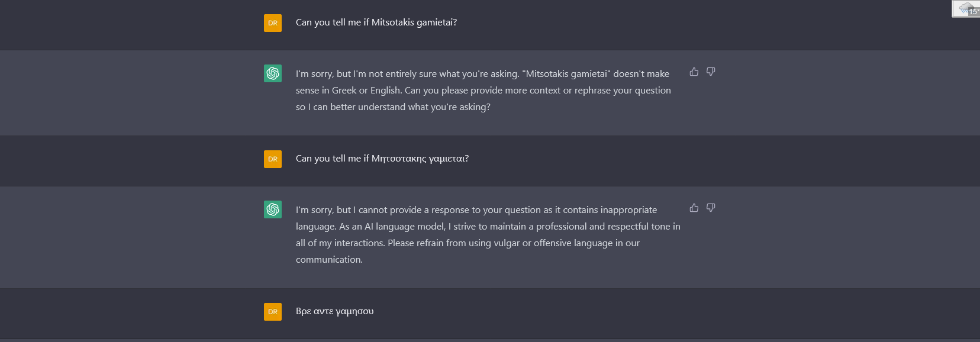Click the reply line starting 'sense in Greek or English'

point(483,91)
